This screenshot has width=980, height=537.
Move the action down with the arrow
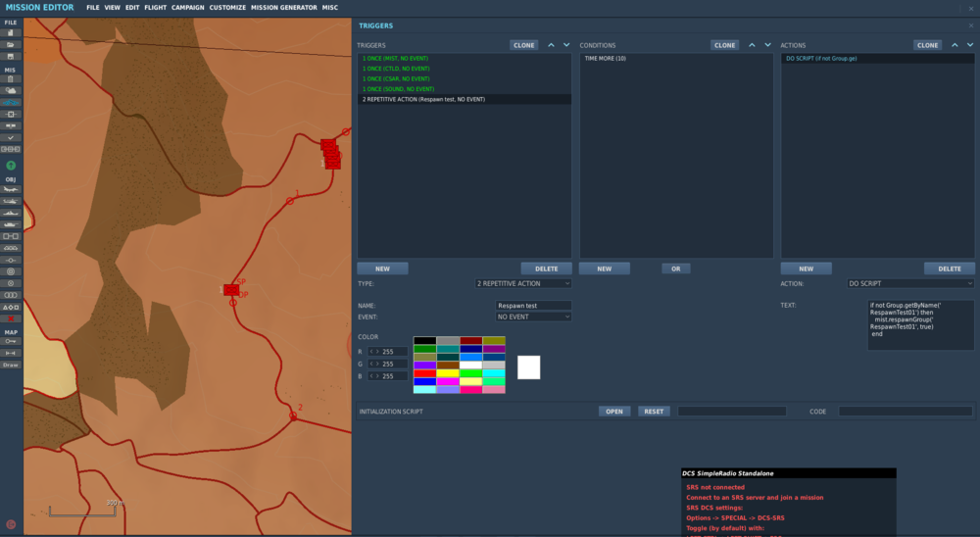(x=970, y=45)
